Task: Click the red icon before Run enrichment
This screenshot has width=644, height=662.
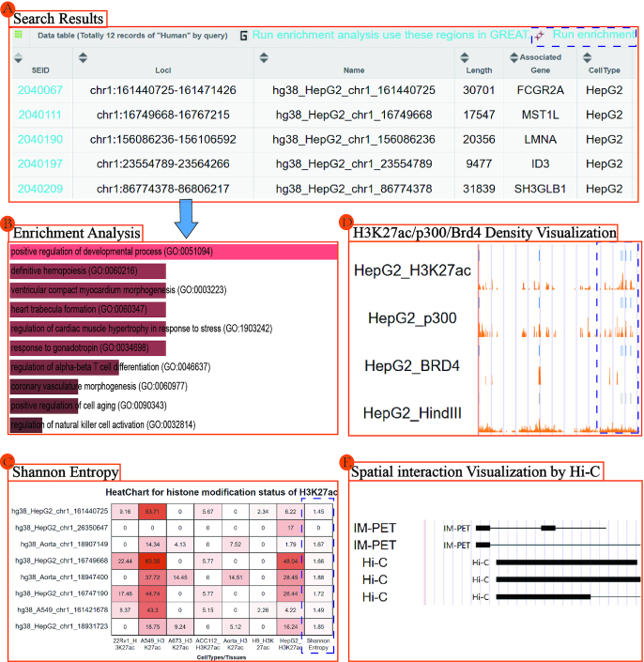Action: pyautogui.click(x=539, y=35)
